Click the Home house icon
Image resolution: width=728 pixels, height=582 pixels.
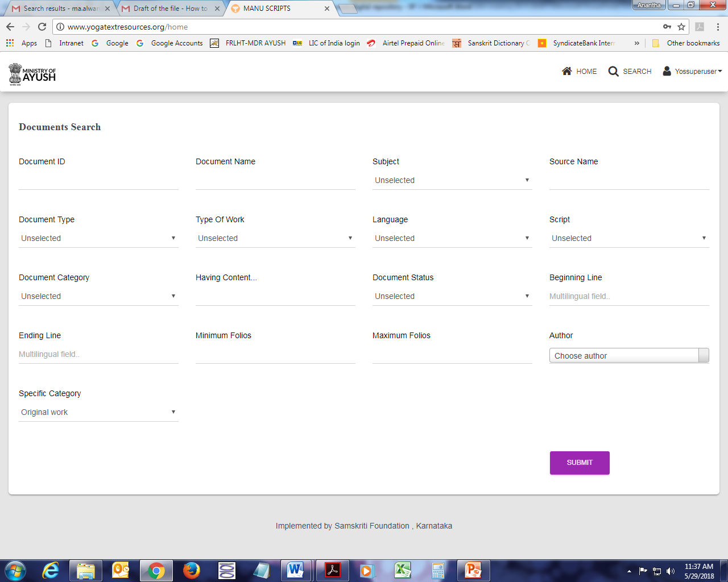click(x=566, y=71)
